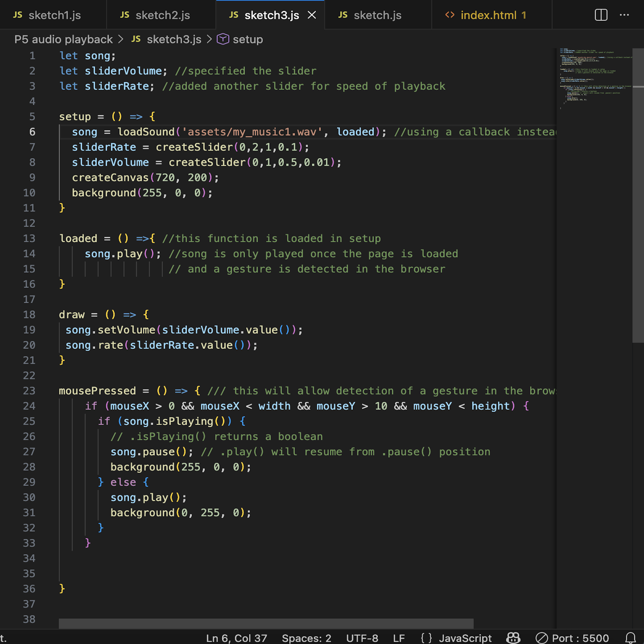Click breadcrumb chevron after P5 audio playback
This screenshot has height=644, width=644.
pyautogui.click(x=121, y=39)
